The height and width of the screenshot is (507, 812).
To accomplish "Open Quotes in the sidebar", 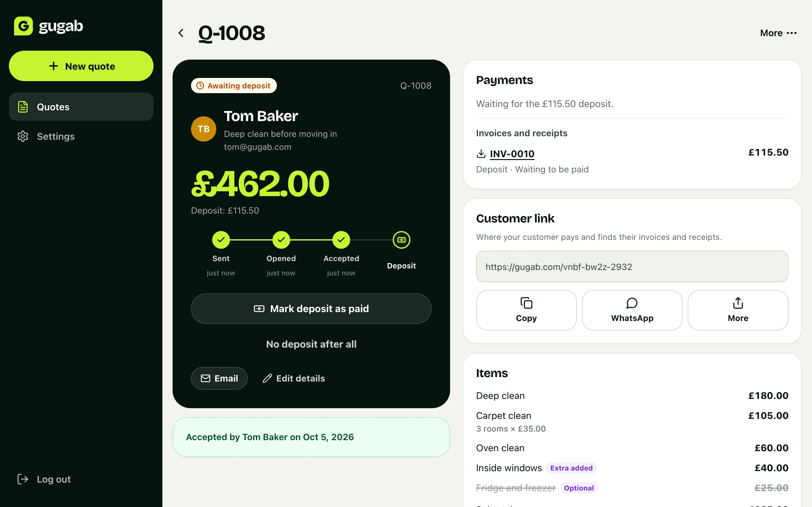I will pyautogui.click(x=81, y=107).
